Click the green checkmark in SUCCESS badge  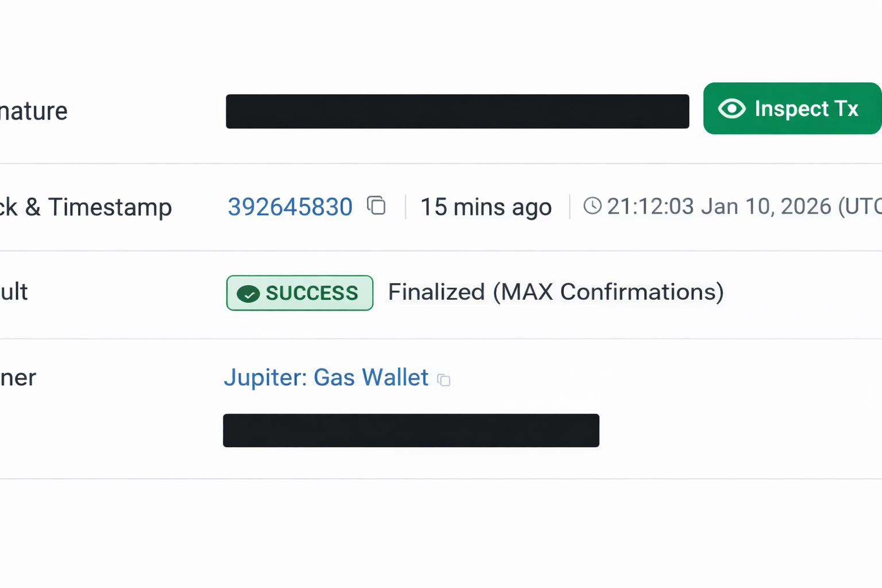248,294
